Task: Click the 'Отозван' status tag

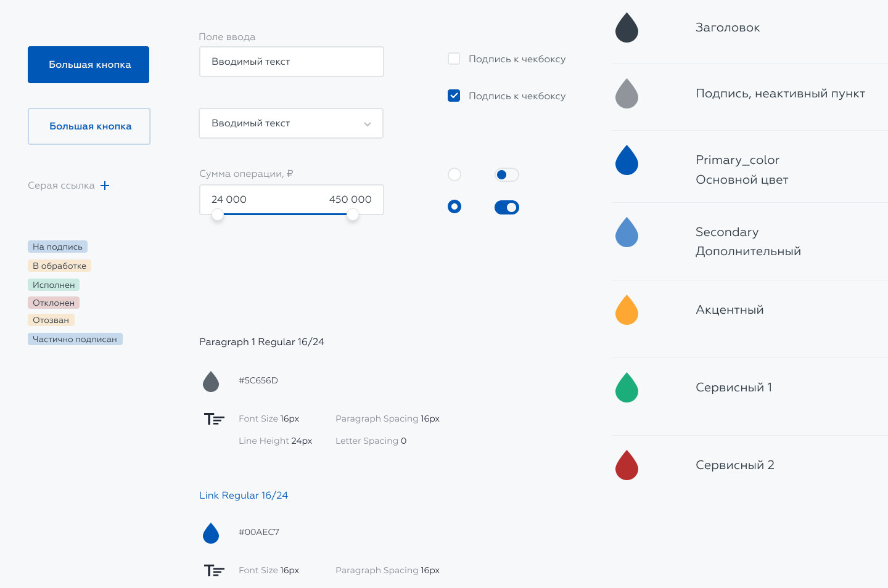Action: tap(51, 320)
